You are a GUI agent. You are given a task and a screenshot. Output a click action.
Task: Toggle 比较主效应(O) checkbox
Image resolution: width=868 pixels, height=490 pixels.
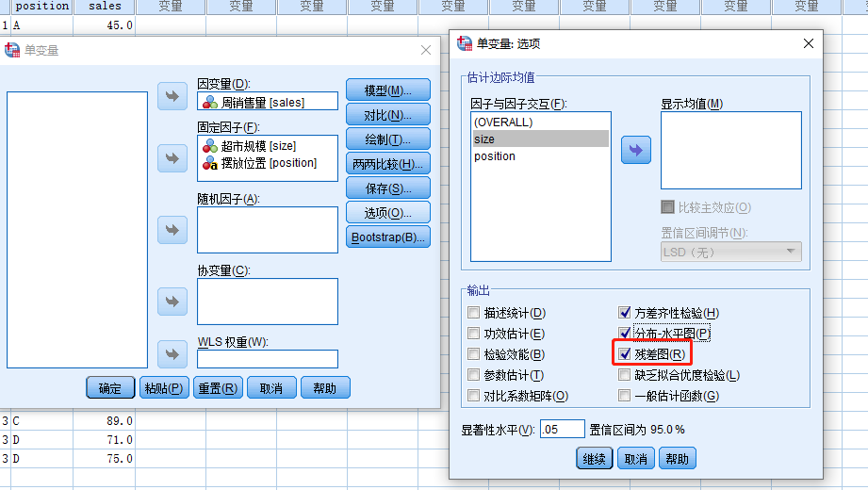(667, 207)
